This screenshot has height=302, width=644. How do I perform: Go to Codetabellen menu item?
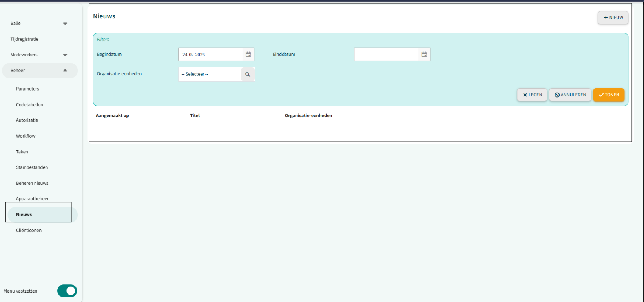[x=29, y=105]
